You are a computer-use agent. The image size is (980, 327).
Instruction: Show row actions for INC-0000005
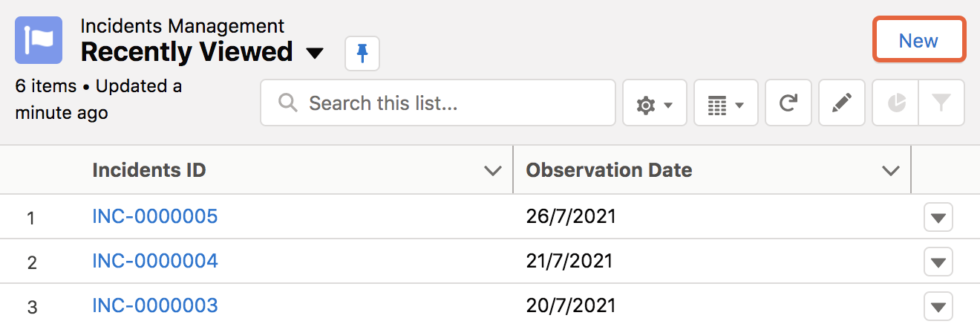click(938, 218)
